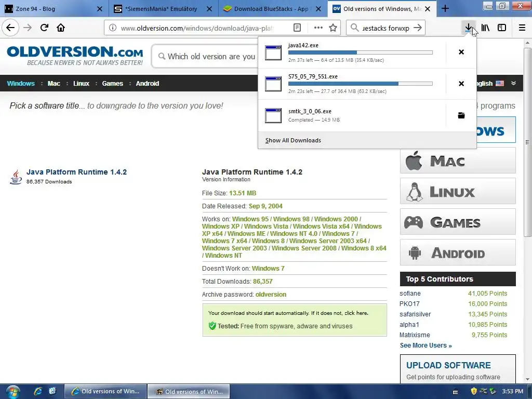Open site information icon in address bar

113,28
